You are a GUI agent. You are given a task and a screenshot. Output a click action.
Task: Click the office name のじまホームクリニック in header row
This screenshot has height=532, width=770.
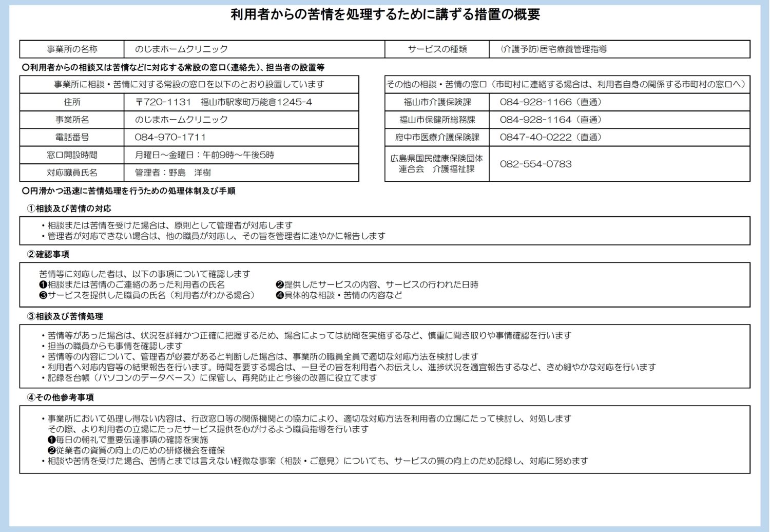click(x=181, y=49)
